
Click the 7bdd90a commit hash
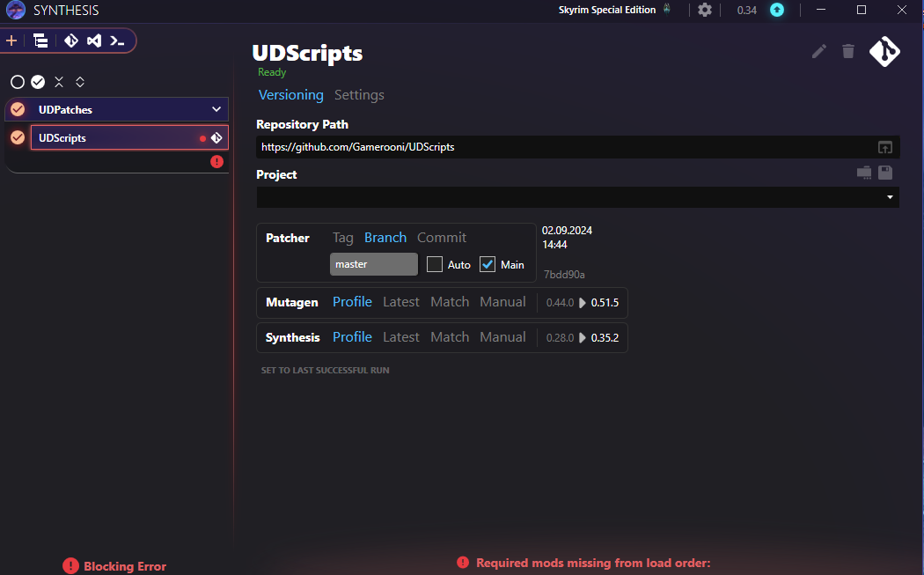pos(564,275)
